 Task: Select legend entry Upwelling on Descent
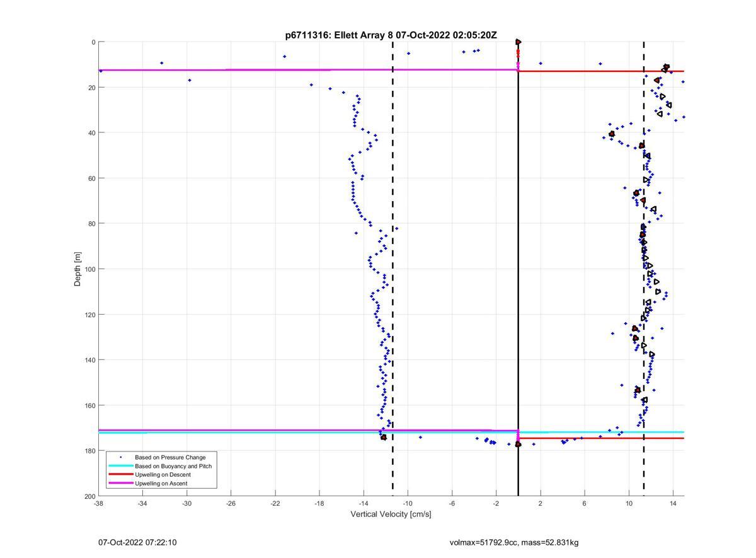(163, 475)
